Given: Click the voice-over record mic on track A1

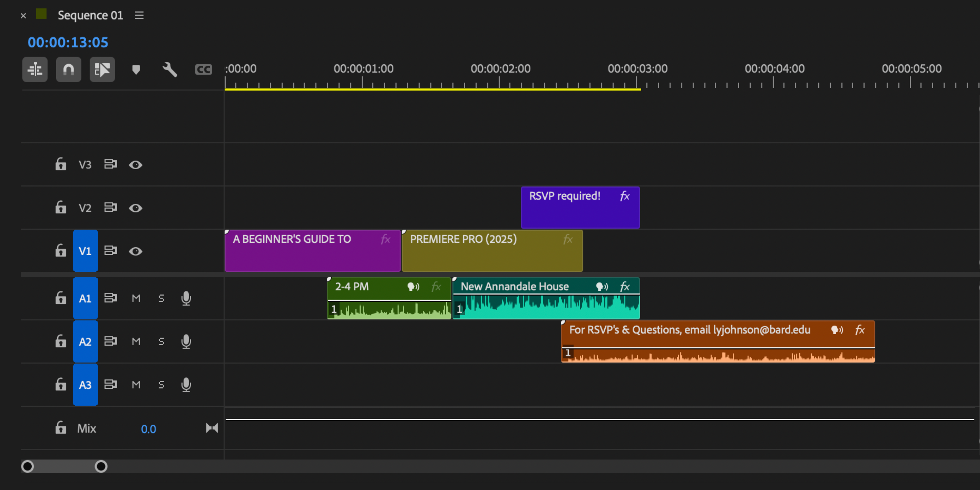Looking at the screenshot, I should 186,298.
